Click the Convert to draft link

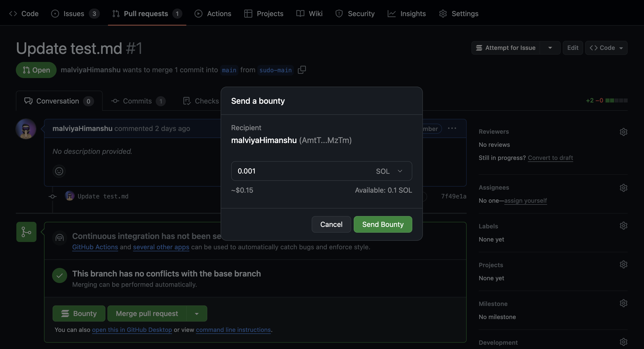pos(550,158)
